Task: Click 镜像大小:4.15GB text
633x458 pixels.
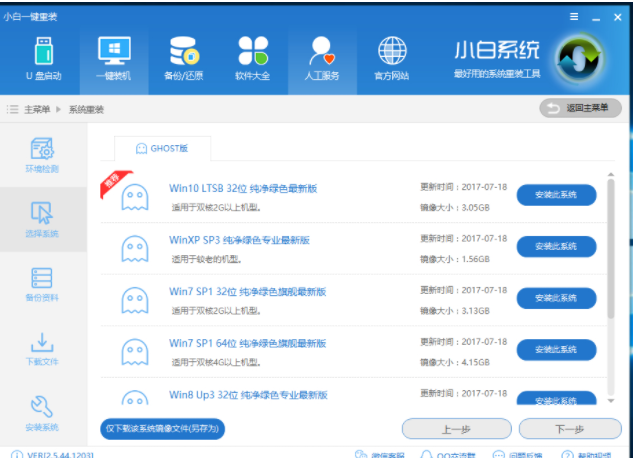Action: tap(455, 363)
